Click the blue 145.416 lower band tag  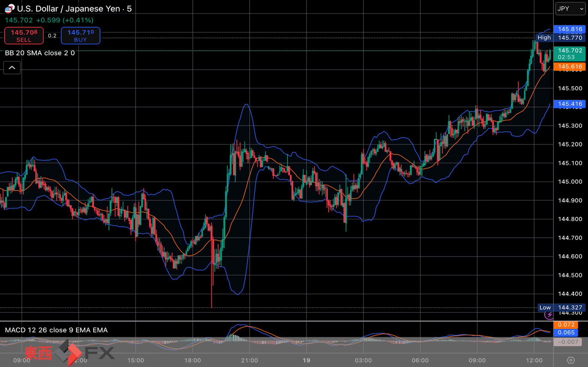570,104
